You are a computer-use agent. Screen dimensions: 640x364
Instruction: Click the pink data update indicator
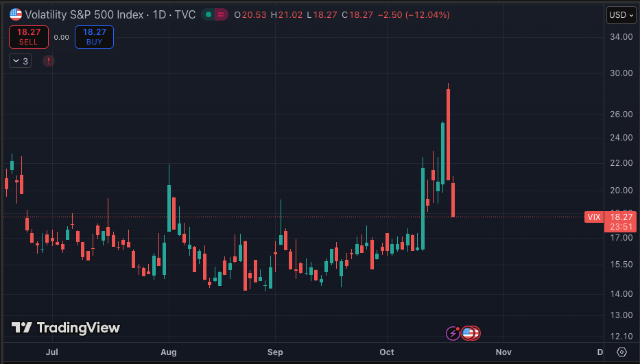[x=222, y=14]
